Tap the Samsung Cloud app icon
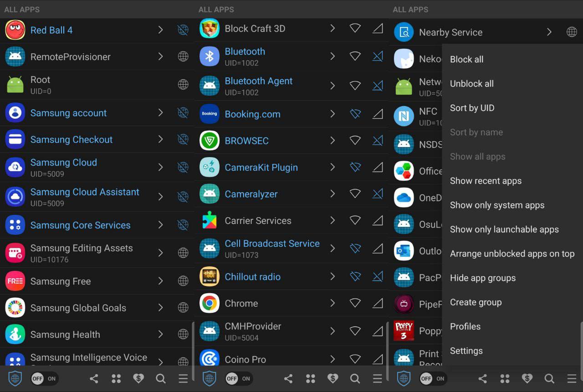This screenshot has width=583, height=392. (x=15, y=168)
